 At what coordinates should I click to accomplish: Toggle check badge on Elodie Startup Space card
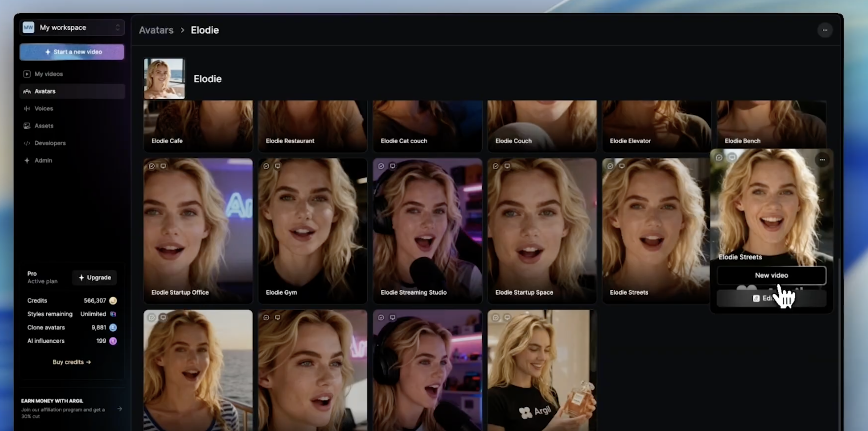[495, 166]
